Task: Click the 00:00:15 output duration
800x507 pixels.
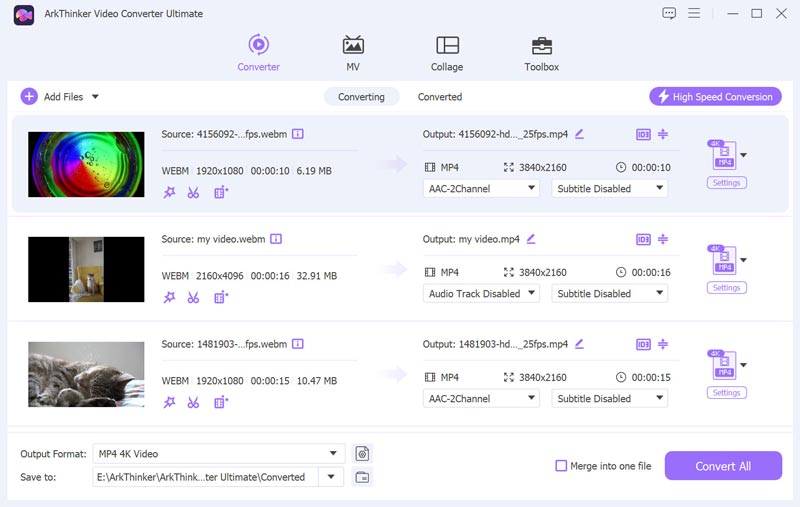Action: (x=651, y=377)
